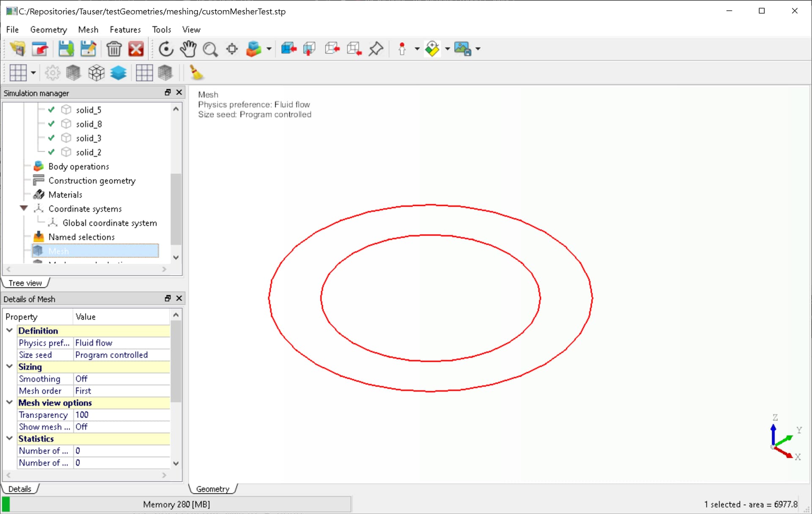
Task: Click the red-dot pointer arrow icon
Action: [x=402, y=49]
